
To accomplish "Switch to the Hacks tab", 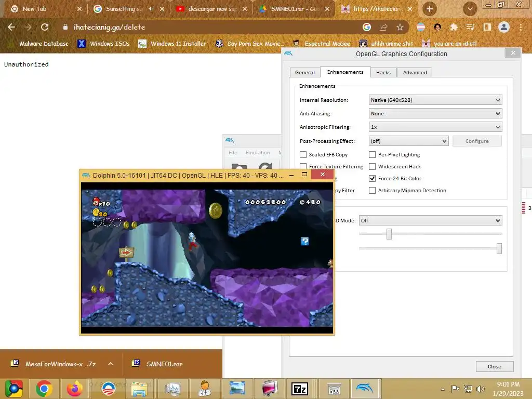I will click(x=383, y=73).
